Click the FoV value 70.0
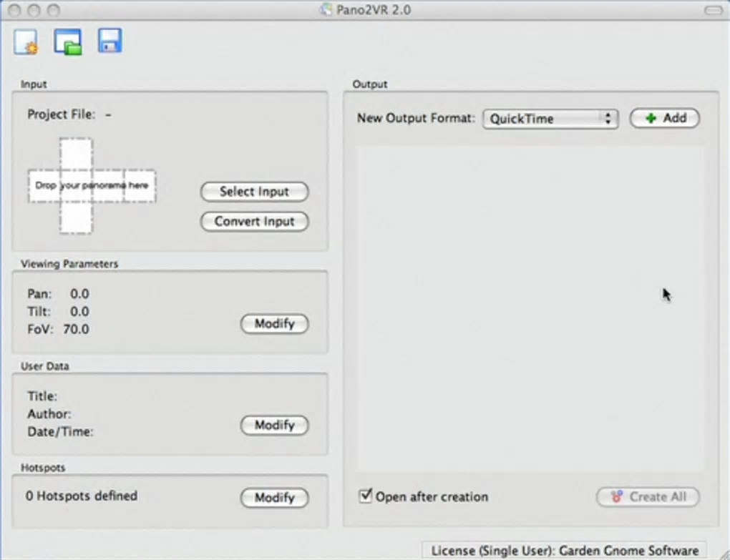Viewport: 730px width, 560px height. (x=77, y=329)
